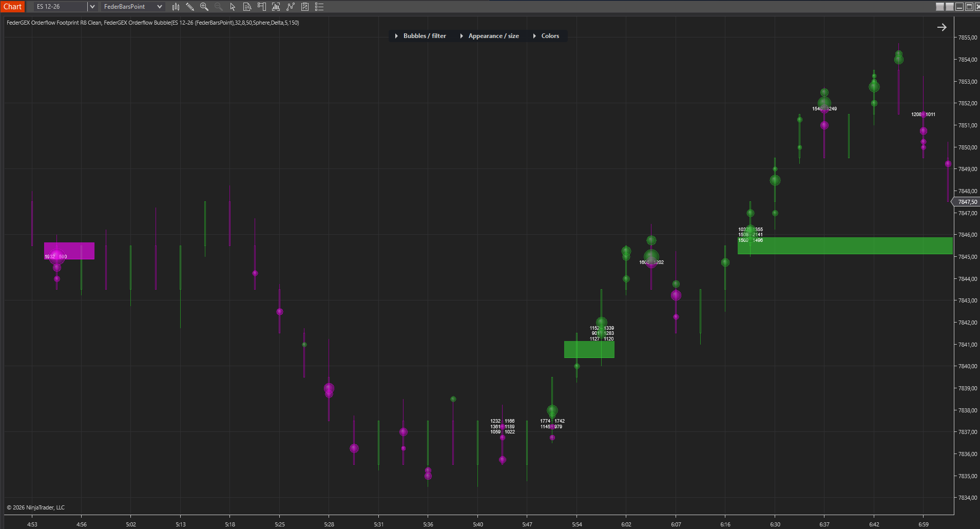Open the ES 12-26 instrument dropdown arrow
Image resolution: width=980 pixels, height=529 pixels.
(x=92, y=7)
